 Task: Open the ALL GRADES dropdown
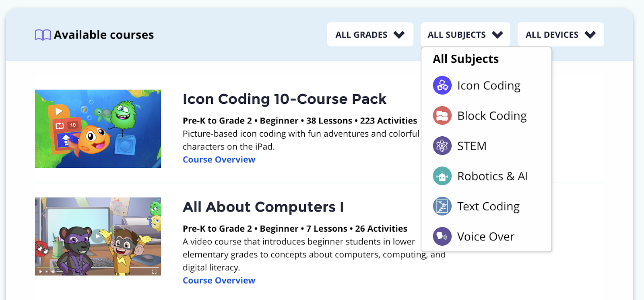coord(370,35)
